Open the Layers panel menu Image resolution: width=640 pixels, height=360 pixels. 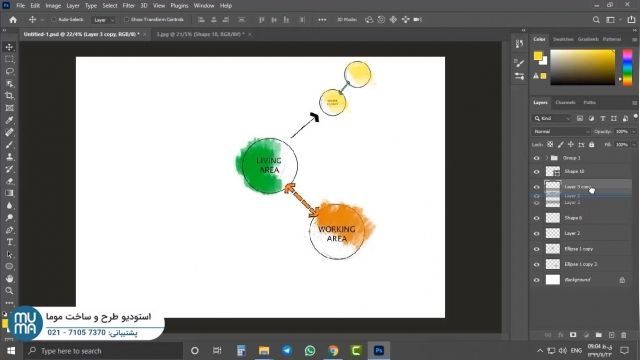click(634, 103)
